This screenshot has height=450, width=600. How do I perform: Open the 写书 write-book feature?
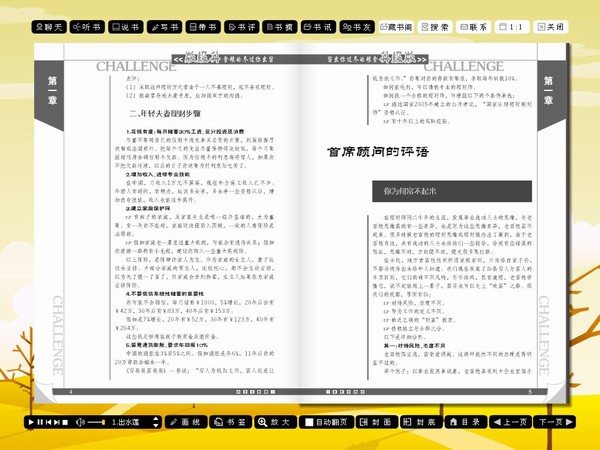pos(165,27)
